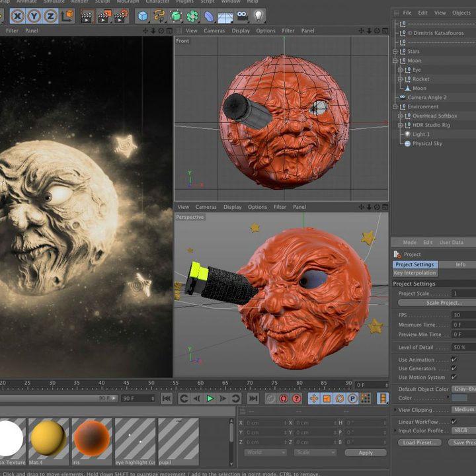Open Perspective viewport Display menu
476x476 pixels.
(x=233, y=207)
